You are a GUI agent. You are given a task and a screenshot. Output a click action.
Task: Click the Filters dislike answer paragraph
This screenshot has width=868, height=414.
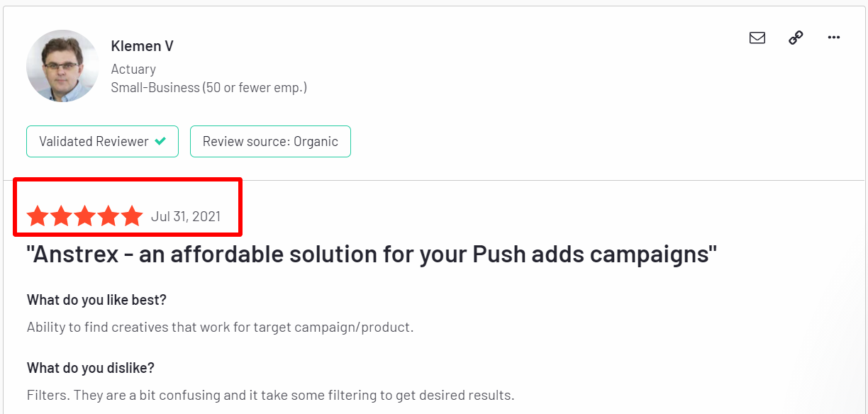270,395
